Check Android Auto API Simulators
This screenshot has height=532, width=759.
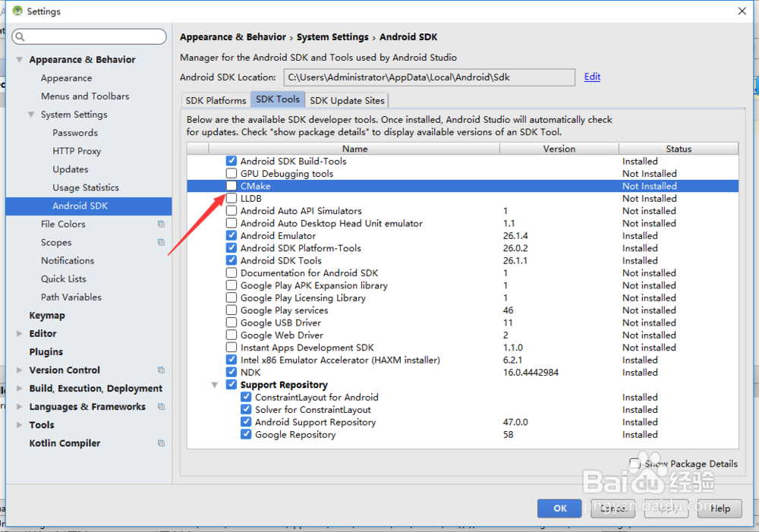point(231,210)
